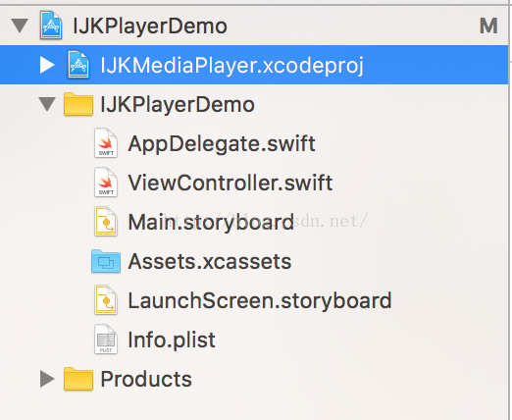Collapse the root IJKPlayerDemo project triangle
This screenshot has height=420, width=512.
[x=20, y=26]
